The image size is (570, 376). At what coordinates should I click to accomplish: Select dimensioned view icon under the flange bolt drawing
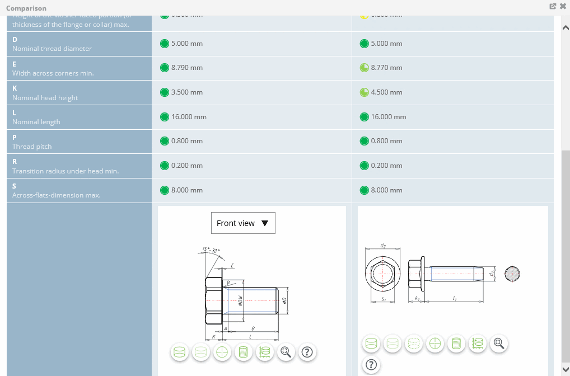[x=477, y=343]
